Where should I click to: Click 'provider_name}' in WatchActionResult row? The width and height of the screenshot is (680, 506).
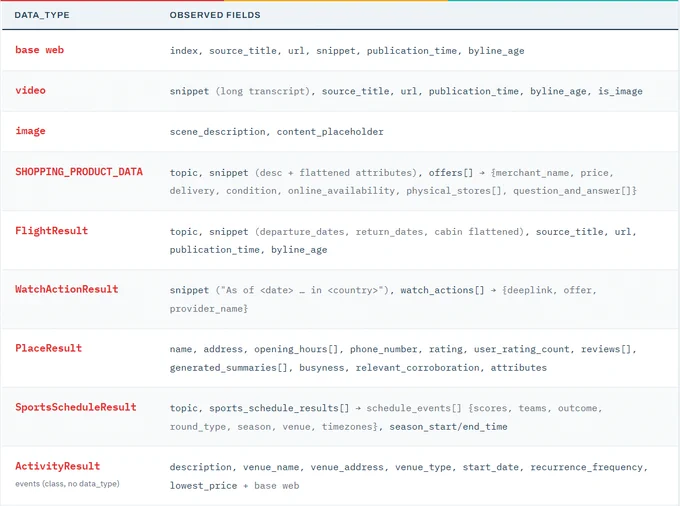click(x=209, y=309)
